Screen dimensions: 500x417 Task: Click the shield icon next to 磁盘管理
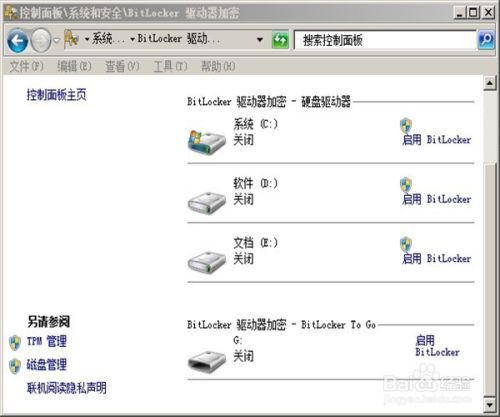[x=15, y=366]
